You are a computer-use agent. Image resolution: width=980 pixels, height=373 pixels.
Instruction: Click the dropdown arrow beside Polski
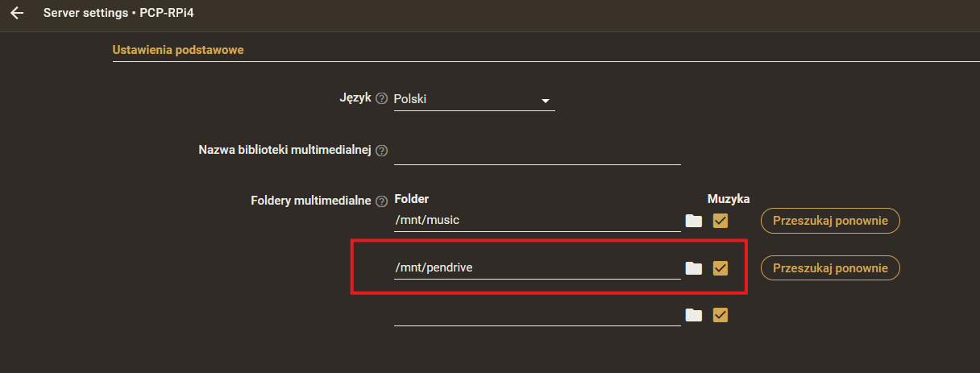[x=546, y=101]
